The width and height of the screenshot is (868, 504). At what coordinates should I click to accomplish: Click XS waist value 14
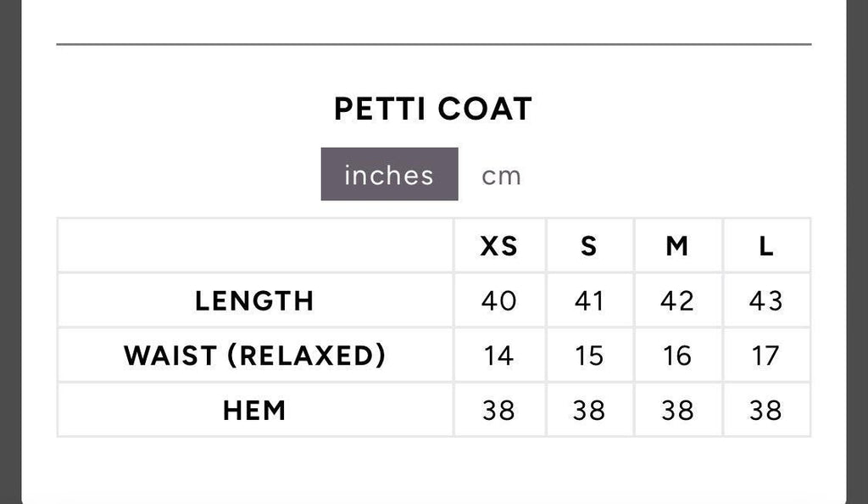[x=499, y=356]
